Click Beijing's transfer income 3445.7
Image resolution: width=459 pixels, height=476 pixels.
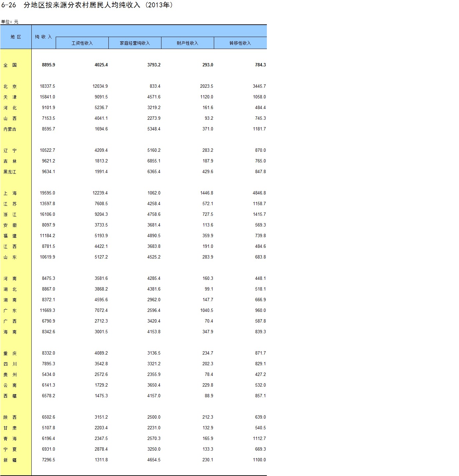pyautogui.click(x=259, y=86)
